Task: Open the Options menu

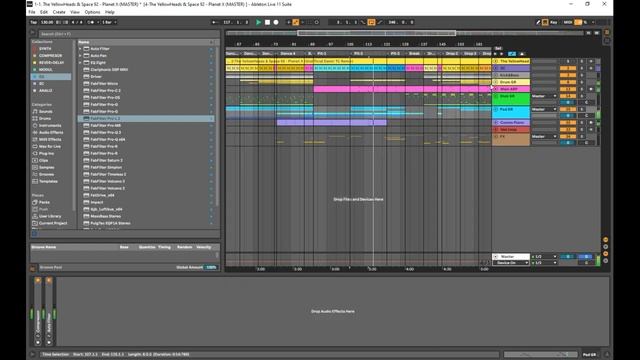Action: tap(92, 12)
